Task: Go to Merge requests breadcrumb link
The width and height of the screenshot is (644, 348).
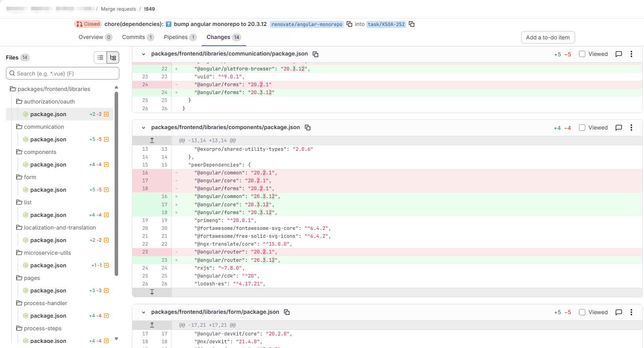Action: coord(118,9)
